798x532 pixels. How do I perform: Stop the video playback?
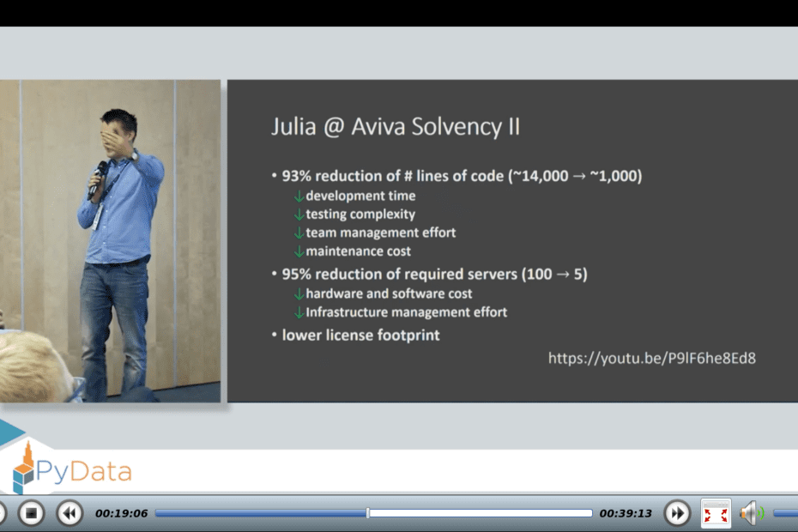pyautogui.click(x=31, y=513)
